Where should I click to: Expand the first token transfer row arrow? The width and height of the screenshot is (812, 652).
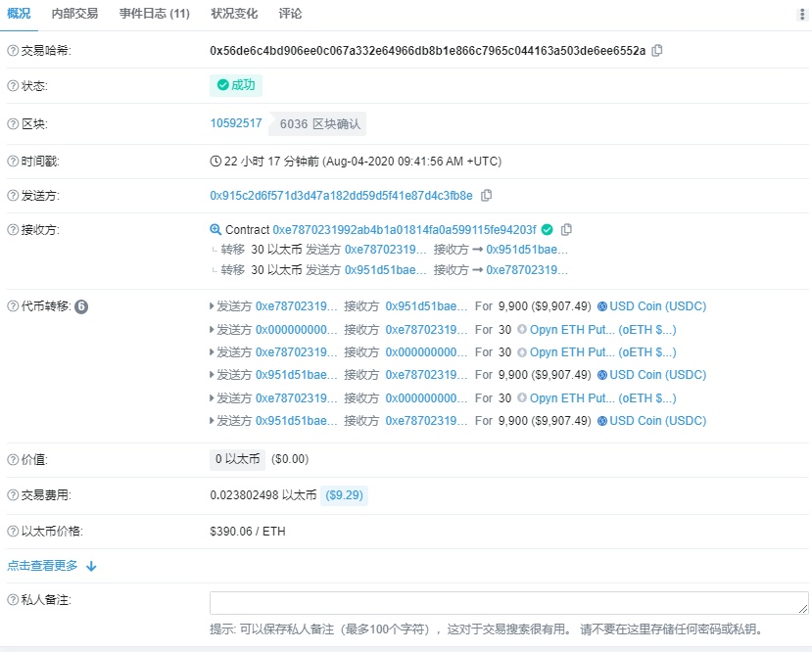213,306
